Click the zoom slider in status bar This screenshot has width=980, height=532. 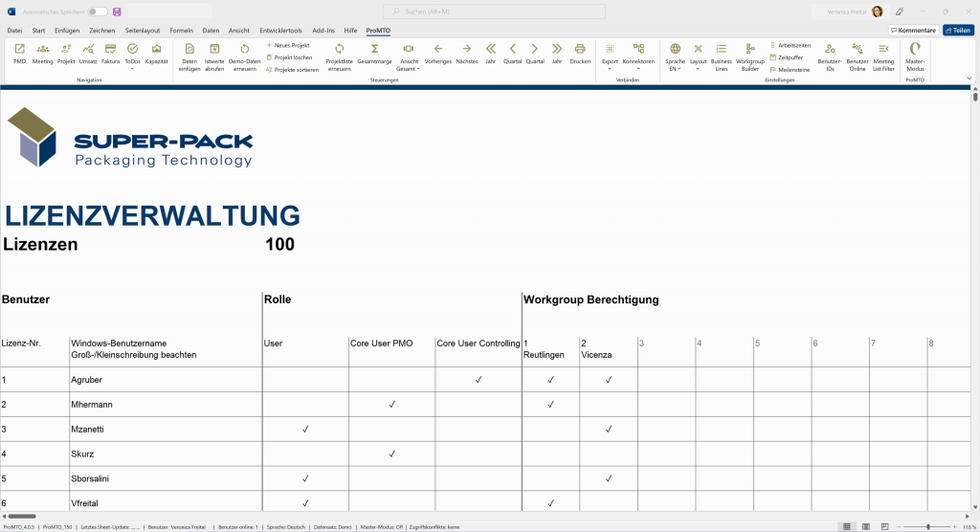(927, 527)
